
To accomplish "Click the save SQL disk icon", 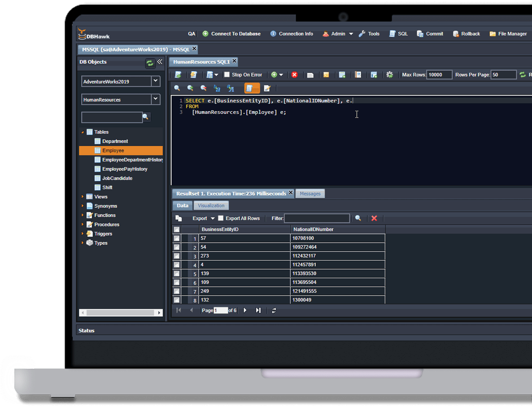I will [x=209, y=74].
